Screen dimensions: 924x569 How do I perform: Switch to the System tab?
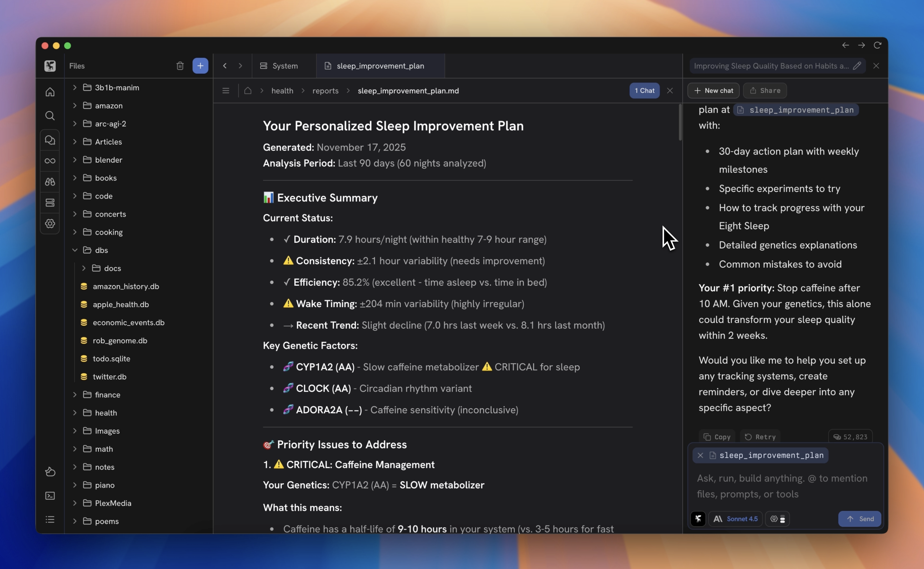tap(279, 66)
